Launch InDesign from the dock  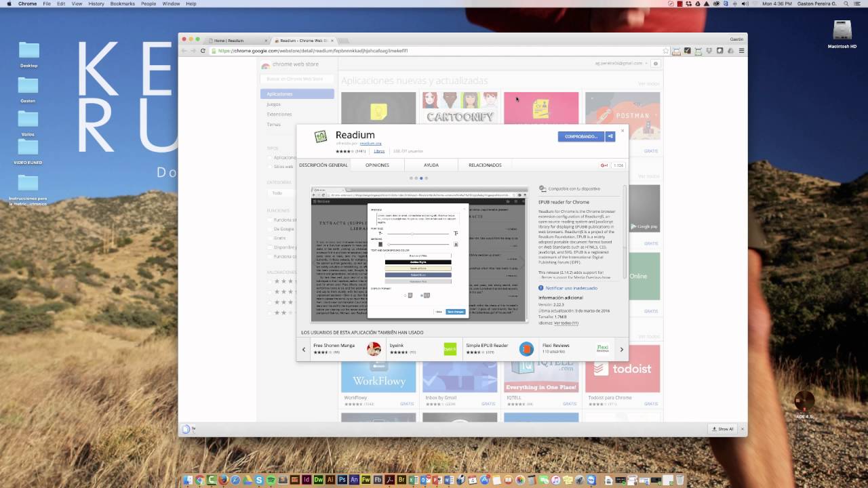click(307, 480)
